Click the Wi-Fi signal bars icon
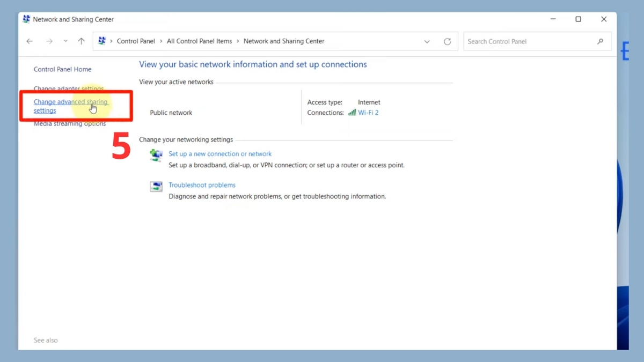 point(352,113)
